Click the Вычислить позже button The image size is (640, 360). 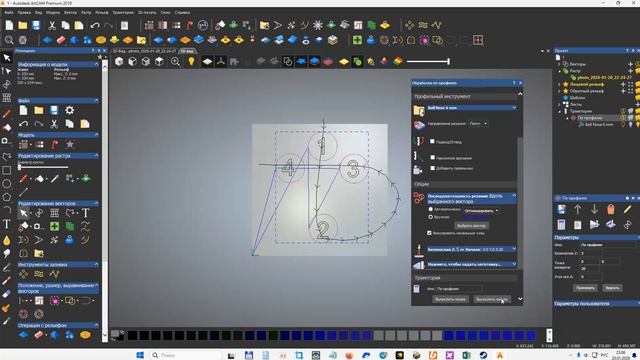click(450, 299)
